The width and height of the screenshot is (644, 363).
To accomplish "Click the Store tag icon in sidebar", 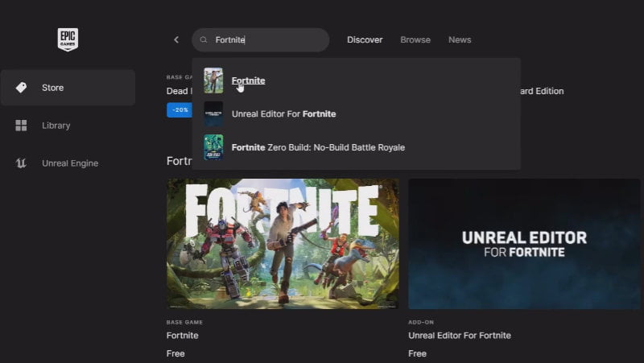I will (22, 88).
